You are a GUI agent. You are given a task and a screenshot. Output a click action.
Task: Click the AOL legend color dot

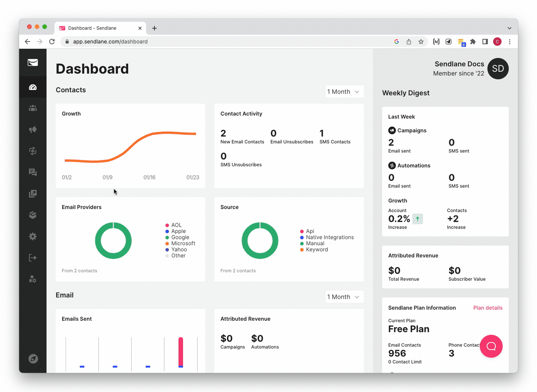[167, 225]
